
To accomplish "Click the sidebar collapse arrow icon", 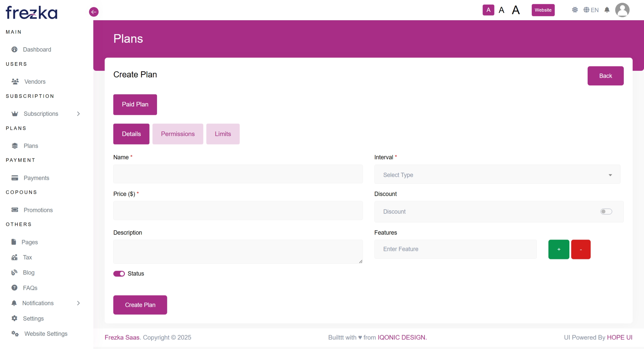I will 94,12.
